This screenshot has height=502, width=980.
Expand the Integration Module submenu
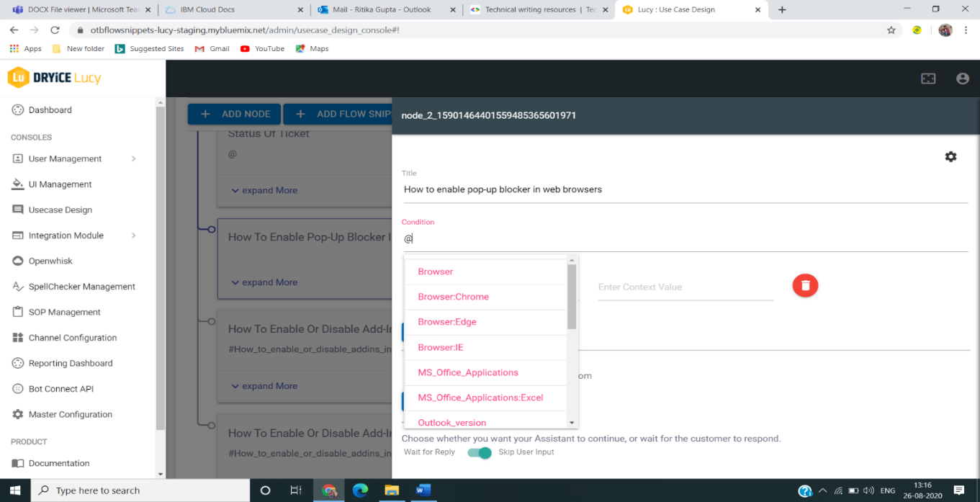click(x=65, y=235)
